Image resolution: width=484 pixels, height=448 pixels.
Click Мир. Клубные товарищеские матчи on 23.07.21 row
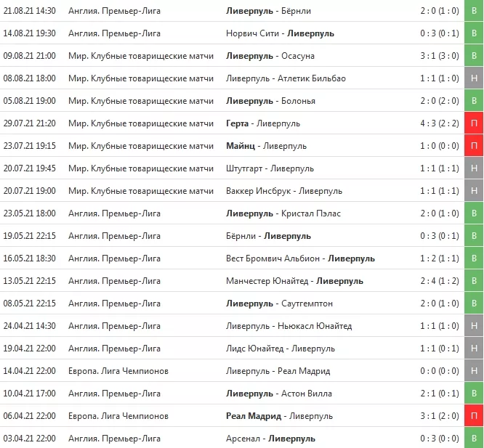(141, 146)
